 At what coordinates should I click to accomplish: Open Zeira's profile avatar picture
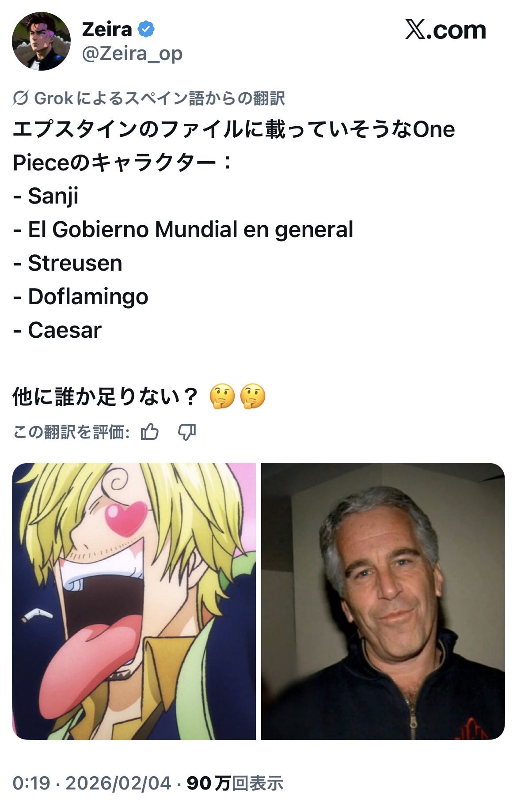tap(41, 42)
